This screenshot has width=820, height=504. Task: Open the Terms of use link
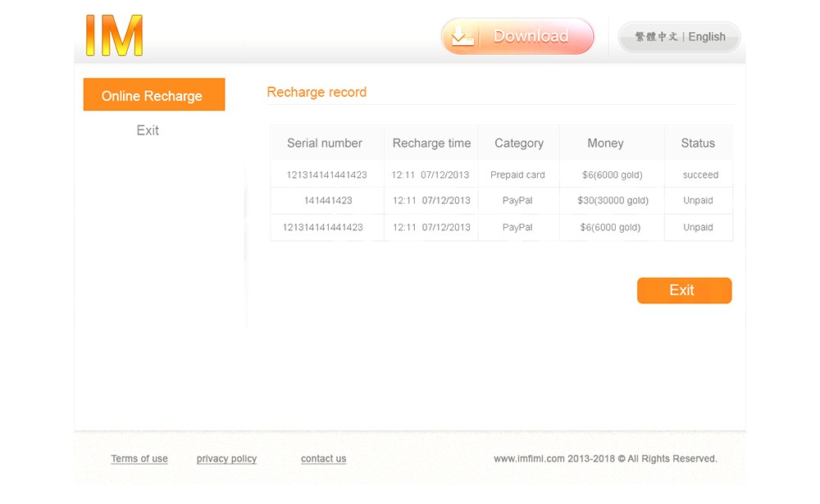[139, 459]
